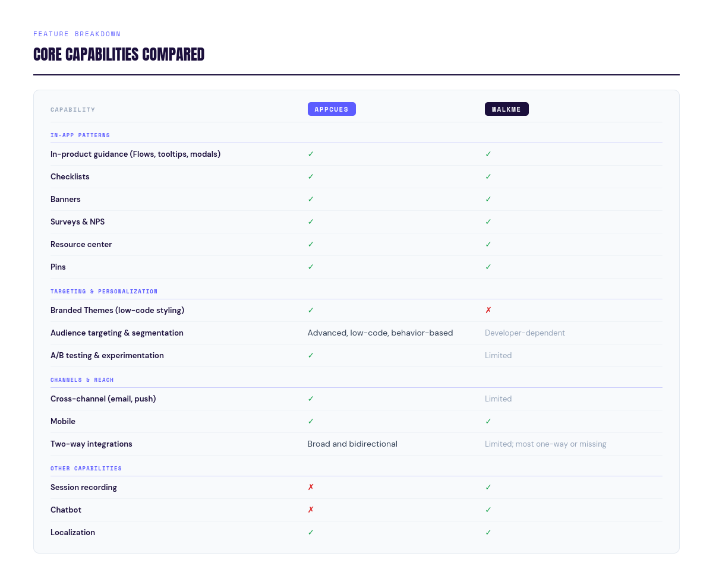This screenshot has width=713, height=588.
Task: Click 'Limited' in the A/B testing row
Action: [x=498, y=356]
